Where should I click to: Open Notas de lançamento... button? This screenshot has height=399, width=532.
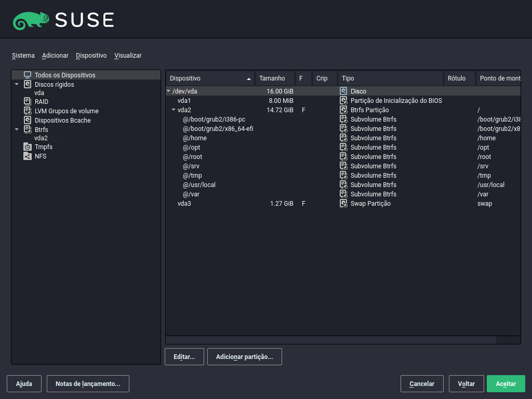[88, 384]
